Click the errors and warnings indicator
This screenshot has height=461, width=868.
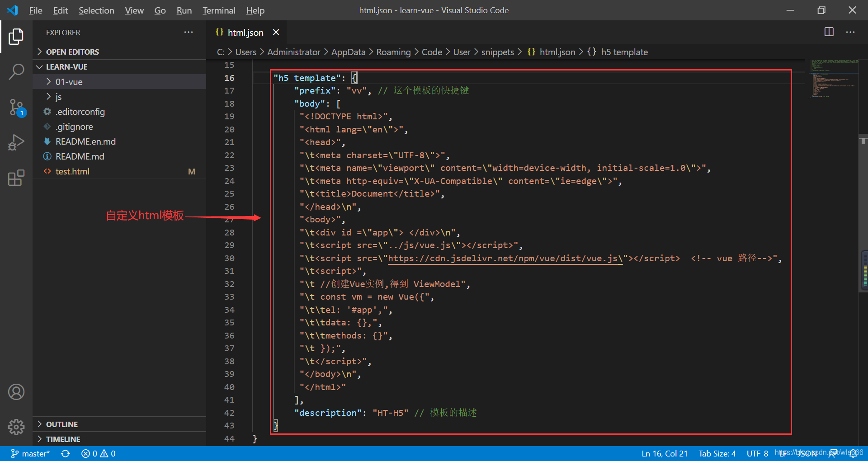click(98, 453)
